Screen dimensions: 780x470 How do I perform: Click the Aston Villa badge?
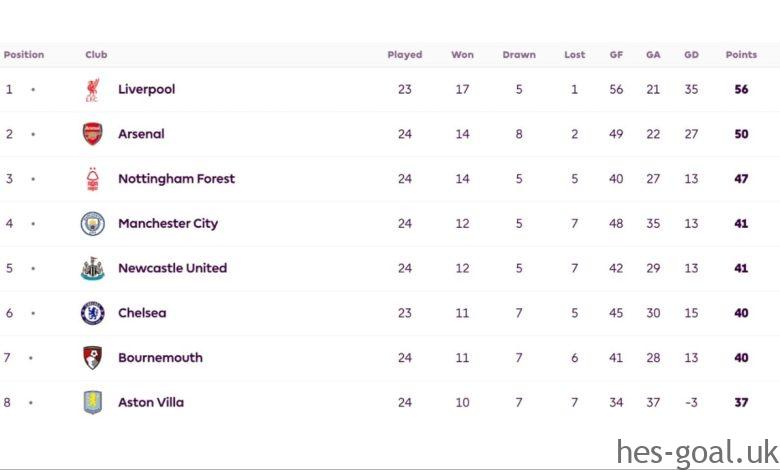coord(92,402)
